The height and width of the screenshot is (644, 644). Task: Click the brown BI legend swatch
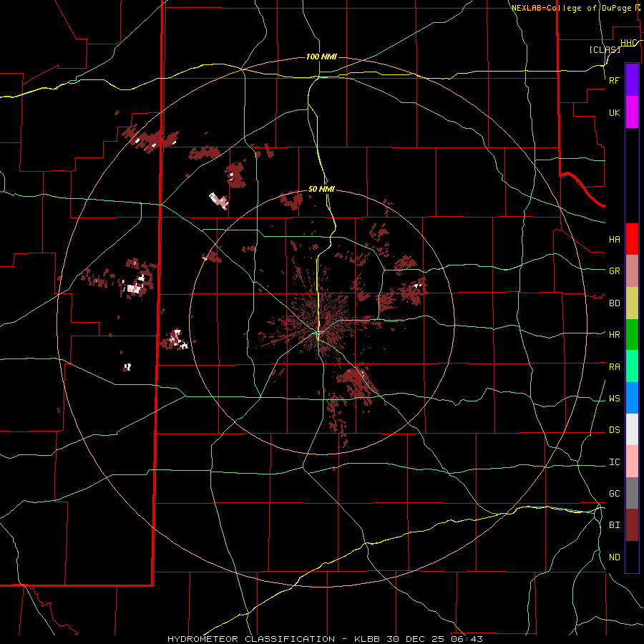pyautogui.click(x=632, y=525)
